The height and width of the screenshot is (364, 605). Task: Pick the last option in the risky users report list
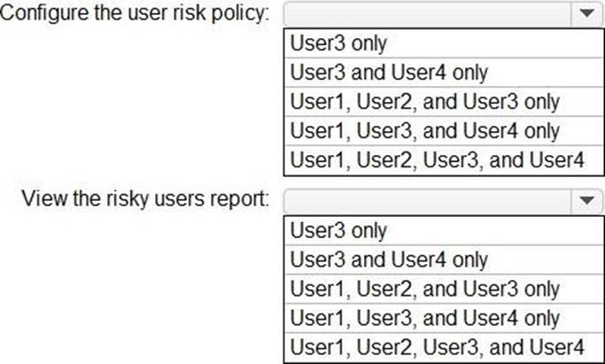tap(438, 346)
